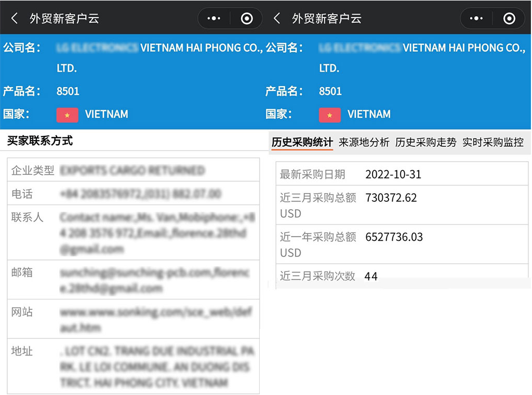Viewport: 532px width, 395px height.
Task: Click the 网站 label
Action: [x=22, y=311]
